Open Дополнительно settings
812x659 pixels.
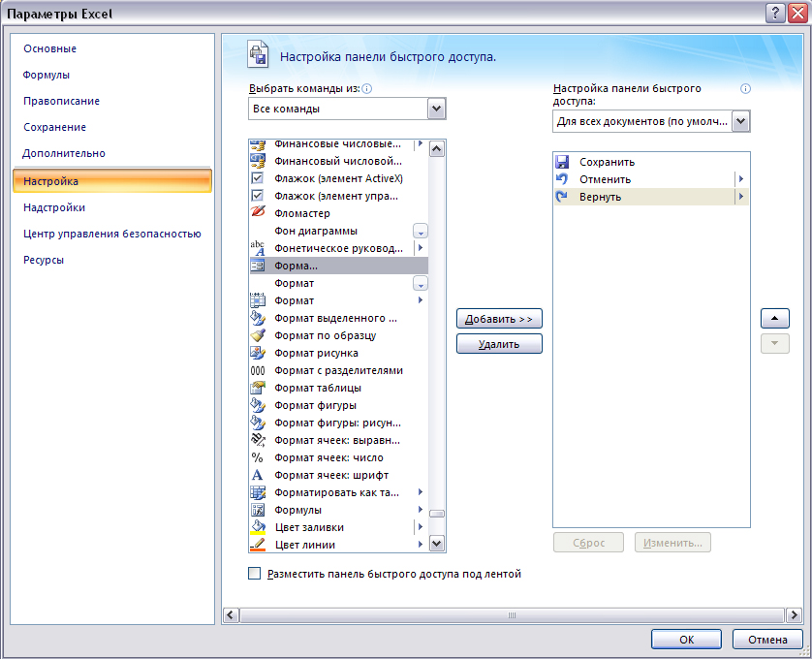pyautogui.click(x=64, y=153)
